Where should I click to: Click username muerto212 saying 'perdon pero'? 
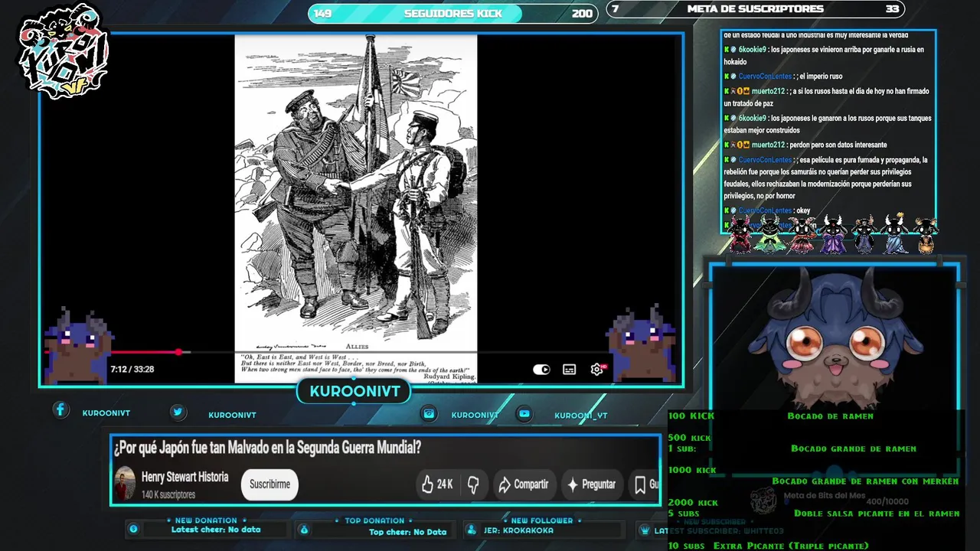point(768,145)
